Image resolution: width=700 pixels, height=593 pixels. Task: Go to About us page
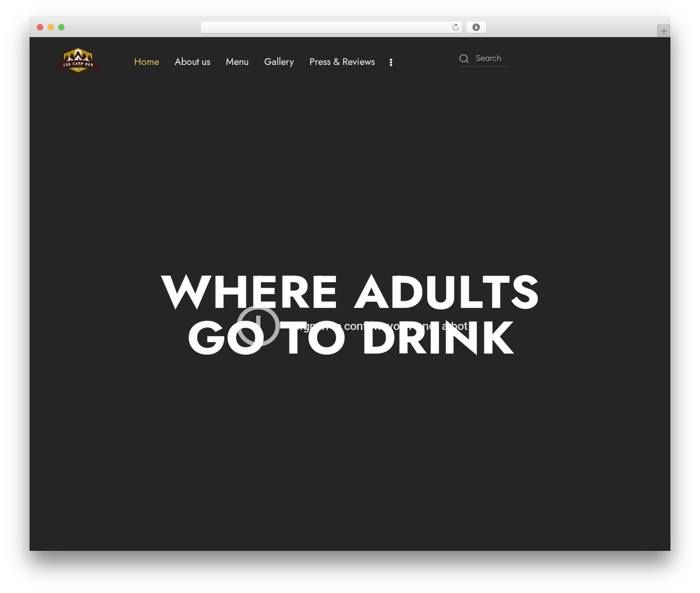[192, 62]
